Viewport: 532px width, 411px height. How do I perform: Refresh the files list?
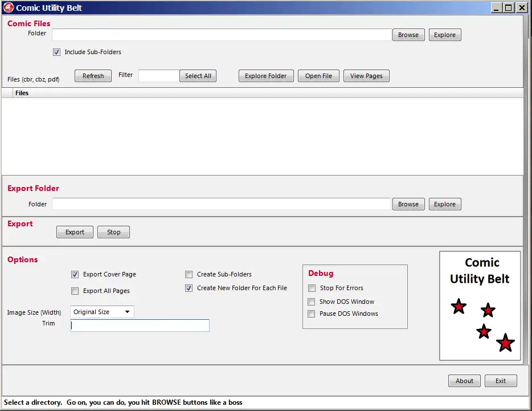coord(93,76)
